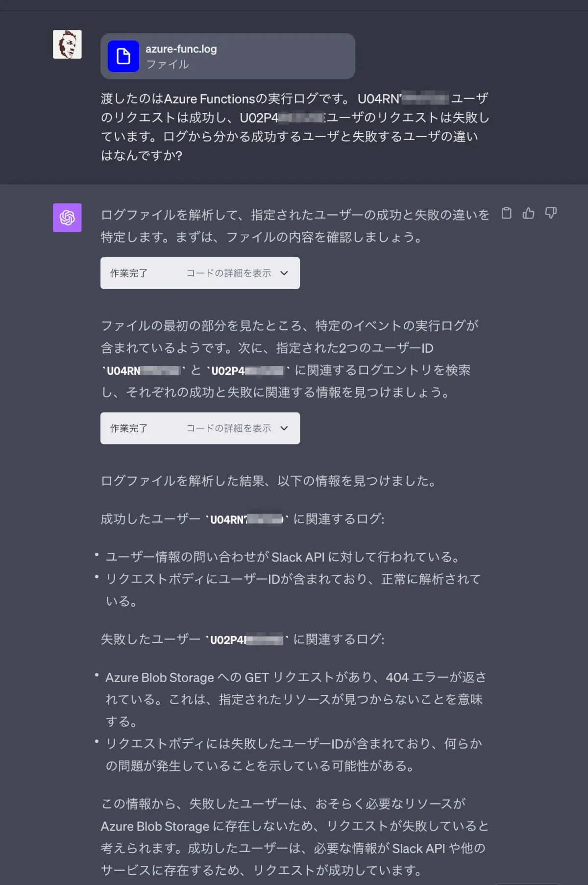Expand first code details chevron arrow
Viewport: 588px width, 885px height.
[284, 273]
